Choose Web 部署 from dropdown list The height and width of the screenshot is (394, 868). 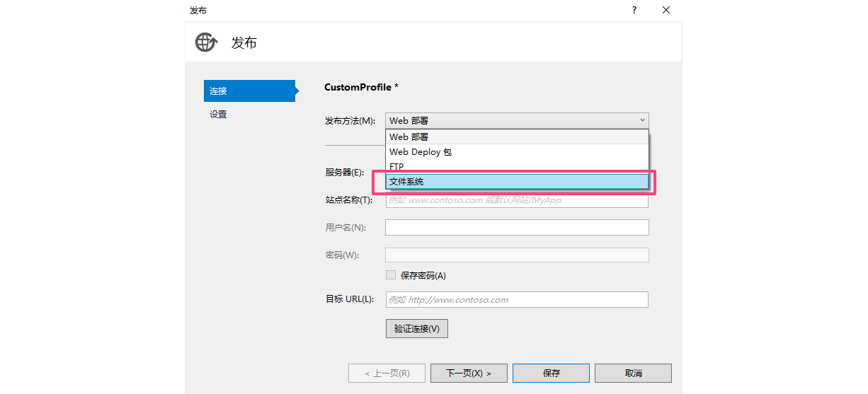coord(517,137)
